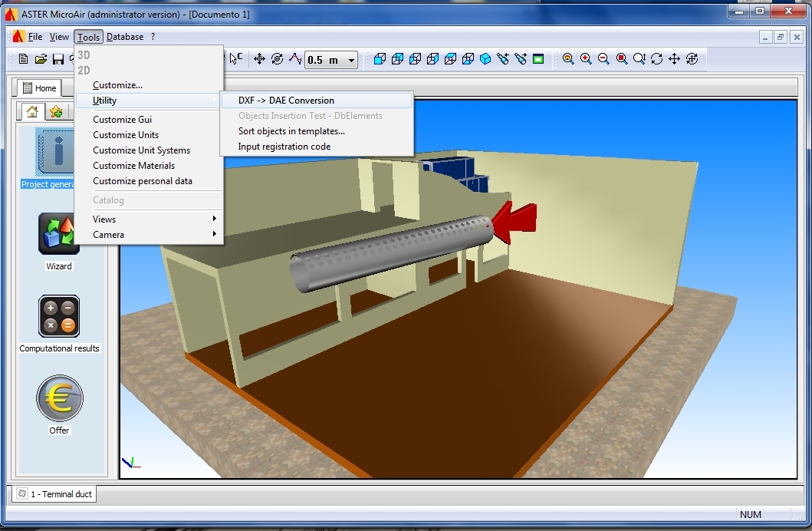Select the 1 - Terminal duct tab
Image resolution: width=812 pixels, height=531 pixels.
tap(54, 494)
